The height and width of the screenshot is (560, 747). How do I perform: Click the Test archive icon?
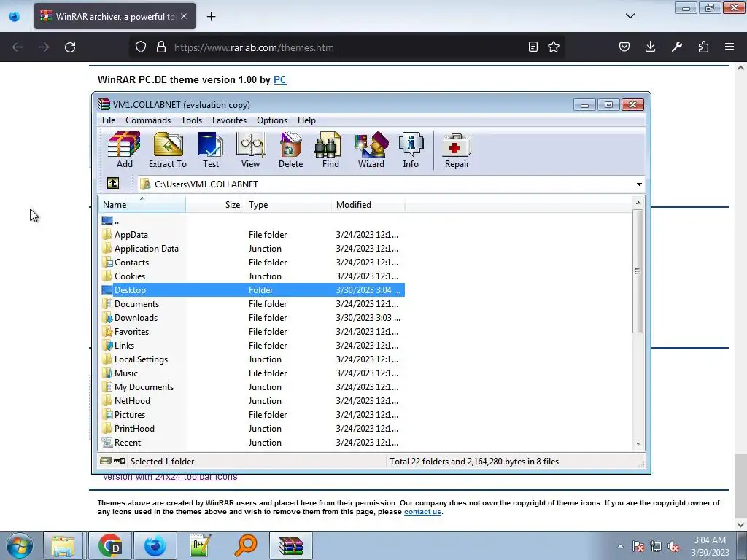pos(211,150)
